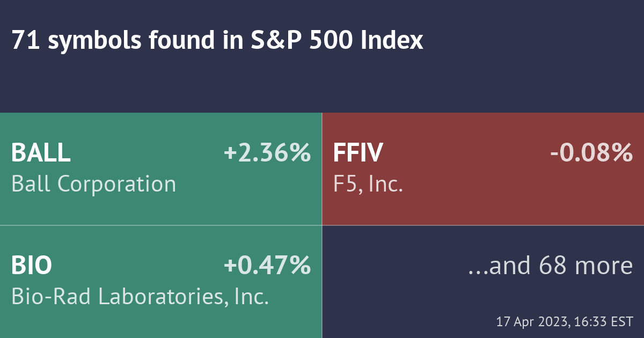Click the BALL ticker symbol

[x=41, y=153]
